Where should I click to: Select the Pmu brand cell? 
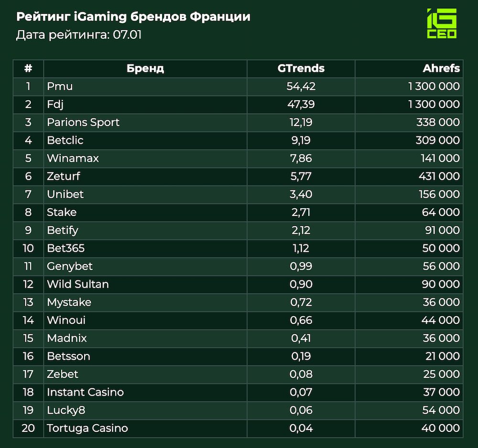(60, 86)
